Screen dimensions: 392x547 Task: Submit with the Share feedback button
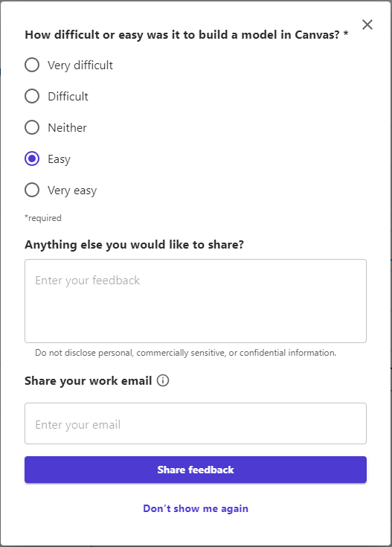196,470
